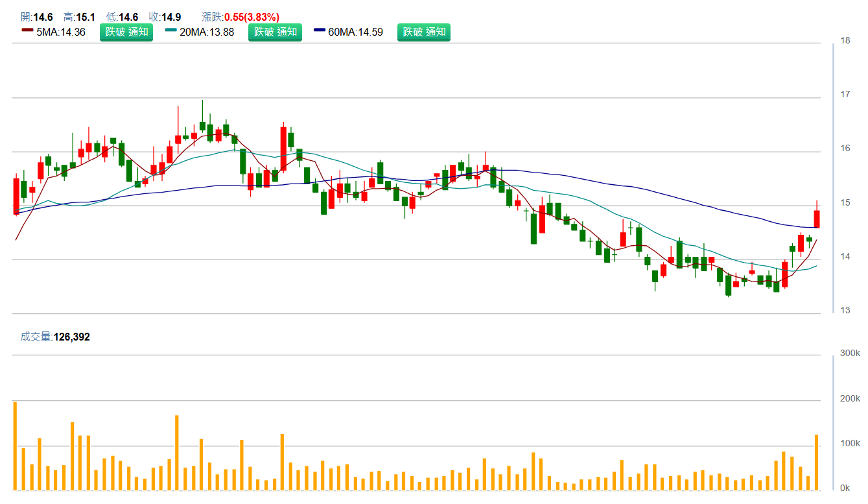The height and width of the screenshot is (504, 868).
Task: Click the volume axis label 100k
Action: tap(850, 443)
